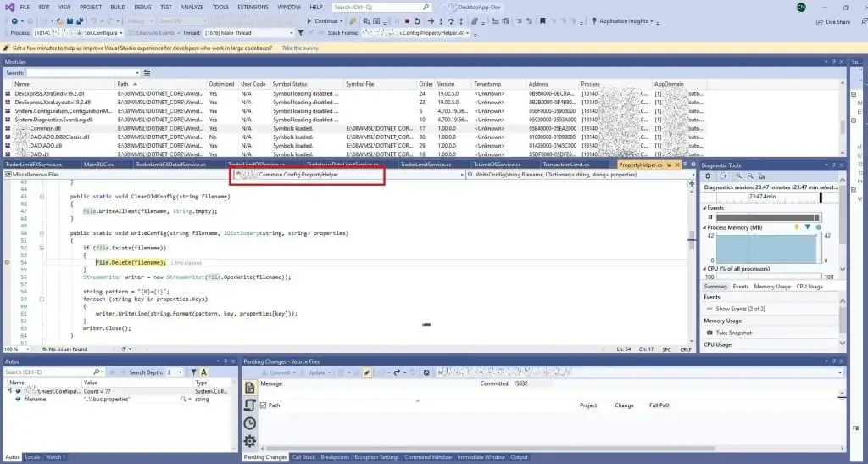Viewport: 868px width, 464px height.
Task: Switch to the MainBUC.cs tab
Action: coord(98,165)
